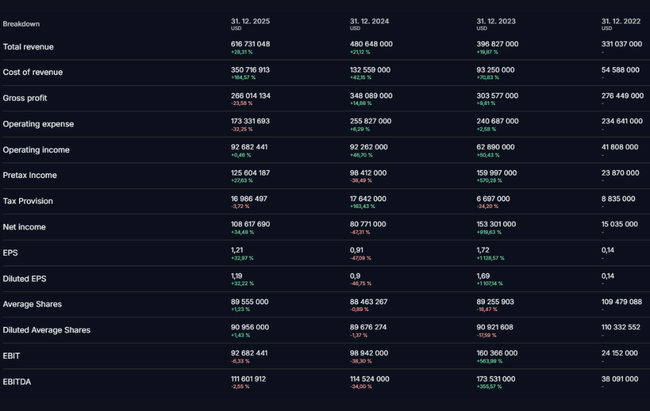
Task: Click the Diluted EPS row label
Action: (23, 278)
